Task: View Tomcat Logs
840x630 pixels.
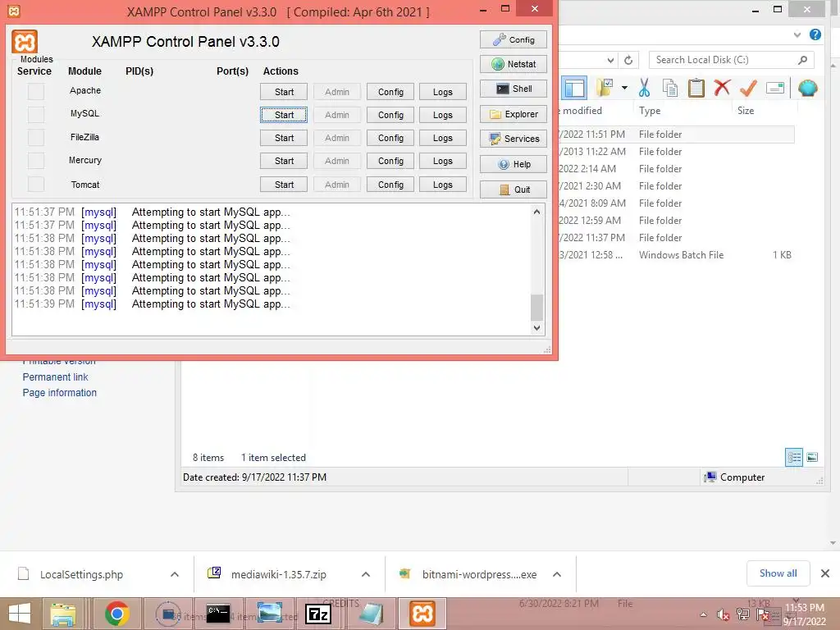Action: 442,185
